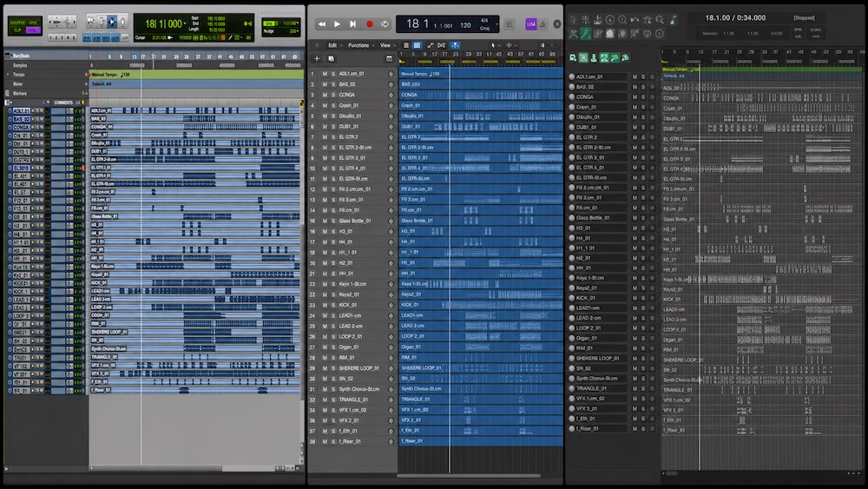Click the Logic tempo value 120
868x489 pixels.
pos(465,25)
